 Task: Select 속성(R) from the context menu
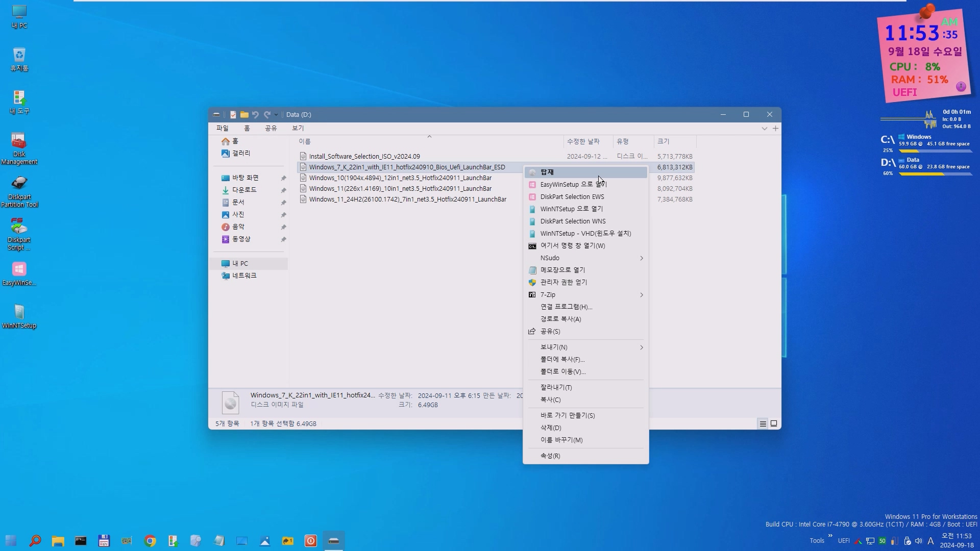(x=550, y=456)
